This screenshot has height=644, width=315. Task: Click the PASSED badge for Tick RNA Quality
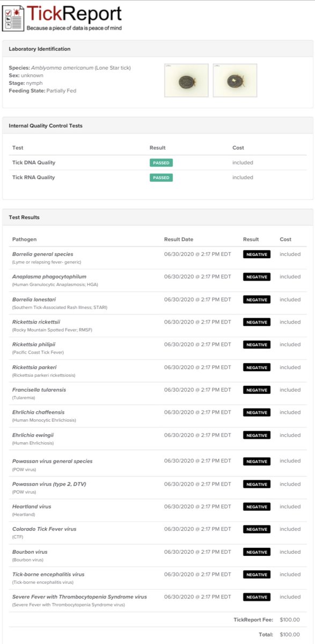click(161, 178)
